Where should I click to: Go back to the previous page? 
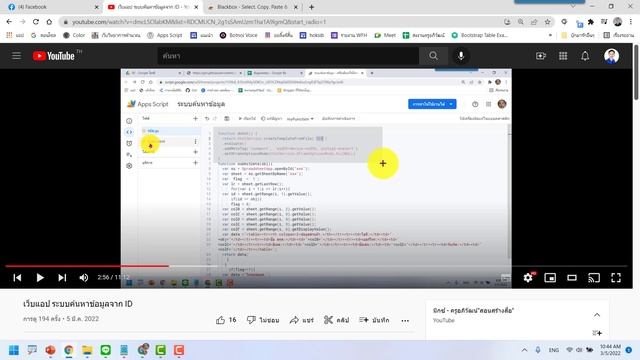[x=9, y=22]
